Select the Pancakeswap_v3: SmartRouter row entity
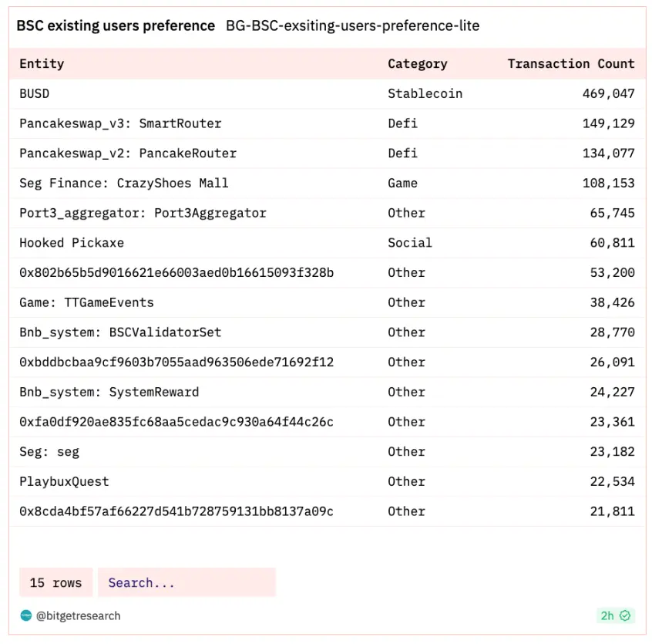Screen dimensions: 652x644 coord(120,123)
